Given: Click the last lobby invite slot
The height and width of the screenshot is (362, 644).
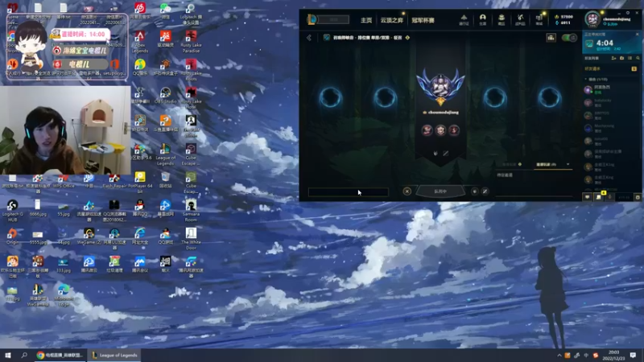Looking at the screenshot, I should click(549, 97).
